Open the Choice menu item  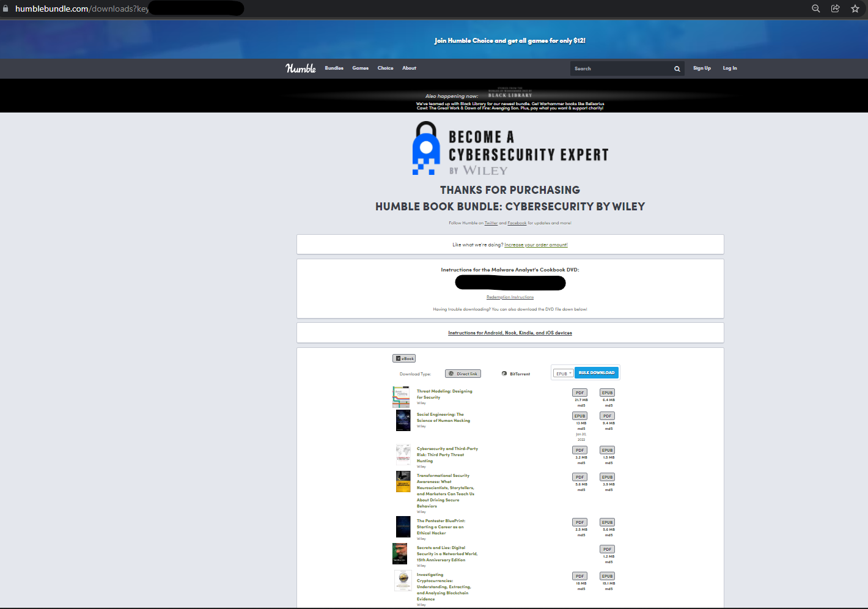point(385,68)
